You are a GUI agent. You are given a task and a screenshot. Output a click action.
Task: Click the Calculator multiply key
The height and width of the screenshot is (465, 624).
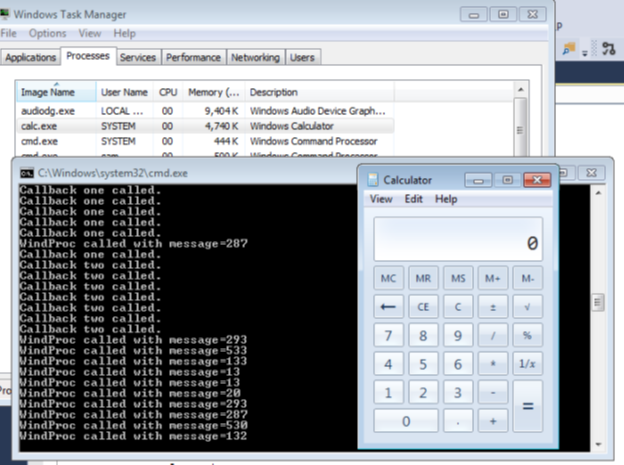(x=493, y=364)
